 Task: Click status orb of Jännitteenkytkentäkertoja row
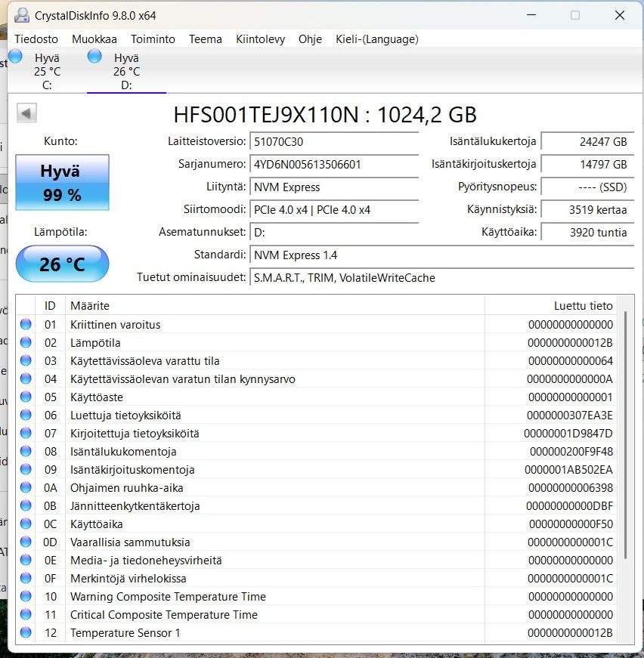coord(26,505)
